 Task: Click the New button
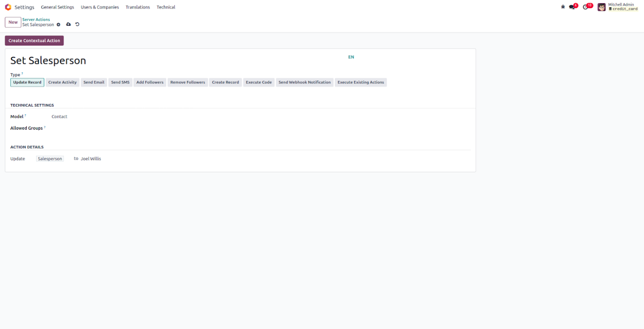(x=13, y=22)
